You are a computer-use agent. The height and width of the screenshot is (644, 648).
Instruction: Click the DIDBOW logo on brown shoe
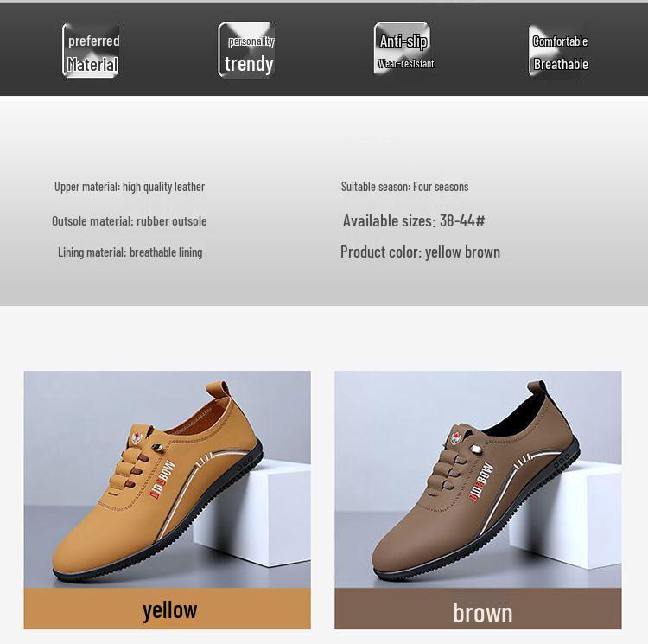point(480,482)
